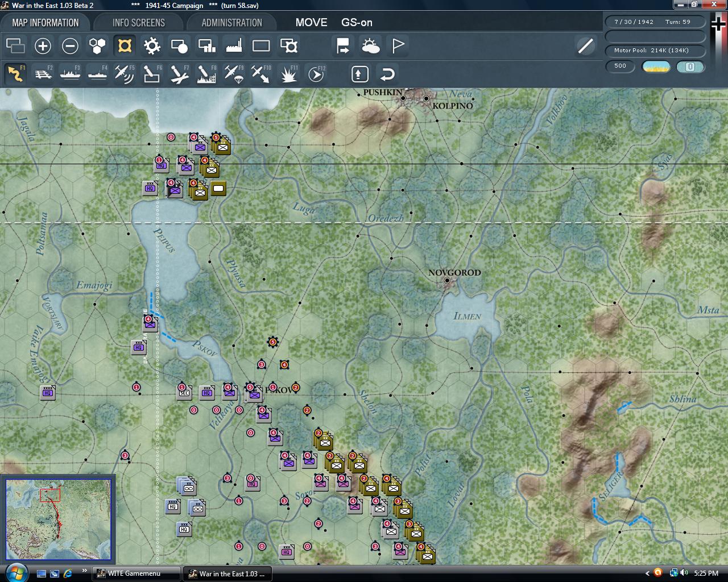Viewport: 728px width, 582px height.
Task: Click the up-arrow box icon
Action: point(359,74)
